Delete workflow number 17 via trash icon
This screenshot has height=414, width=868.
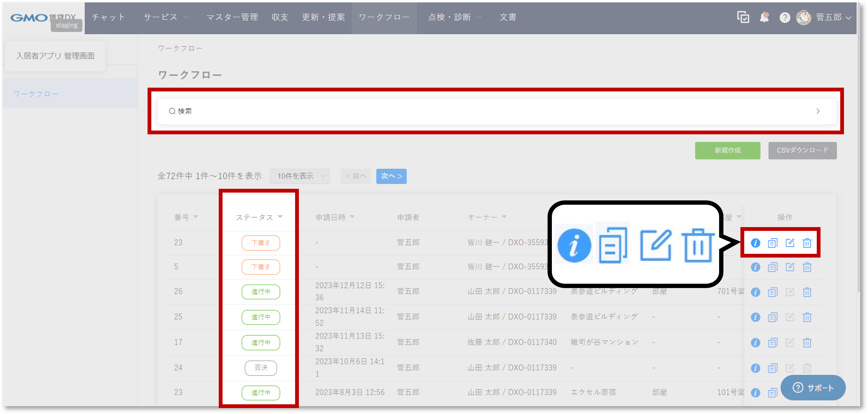pyautogui.click(x=807, y=343)
